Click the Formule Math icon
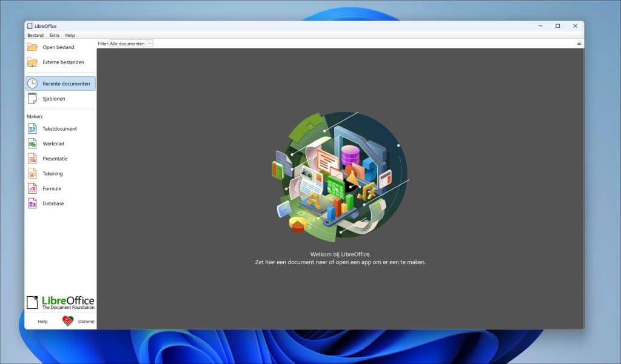 32,188
